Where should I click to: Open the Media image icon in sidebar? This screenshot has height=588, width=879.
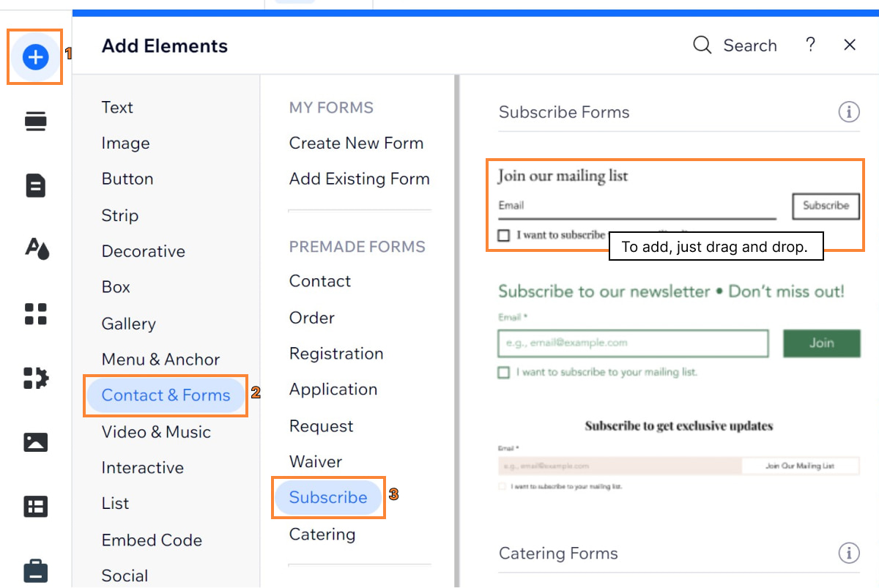pos(35,442)
